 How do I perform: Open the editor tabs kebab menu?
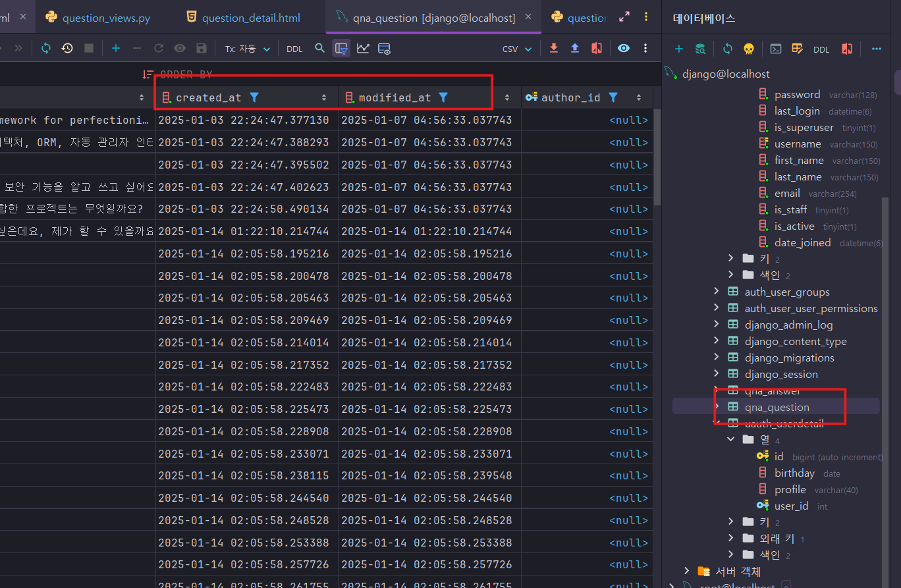(x=645, y=17)
